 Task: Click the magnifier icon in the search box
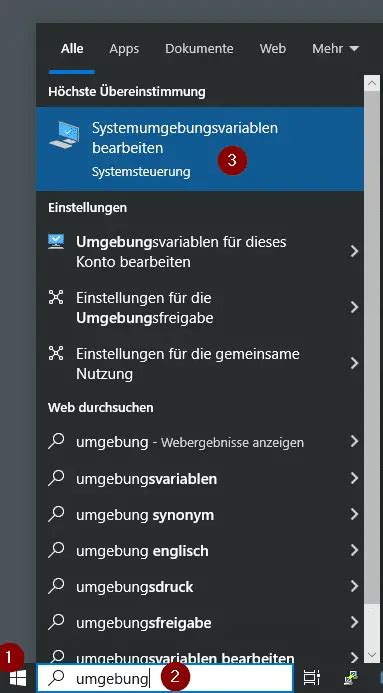coord(56,678)
